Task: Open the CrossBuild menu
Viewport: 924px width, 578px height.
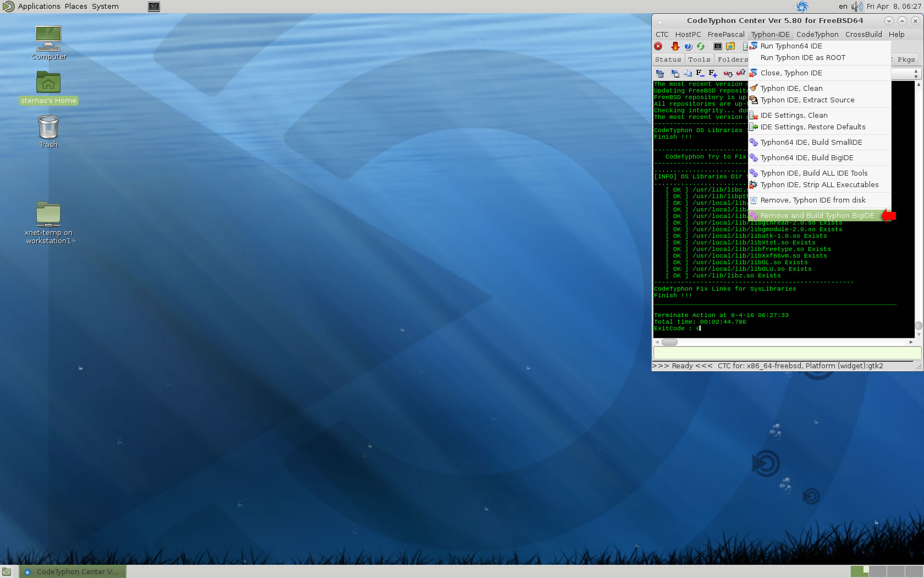Action: click(864, 34)
